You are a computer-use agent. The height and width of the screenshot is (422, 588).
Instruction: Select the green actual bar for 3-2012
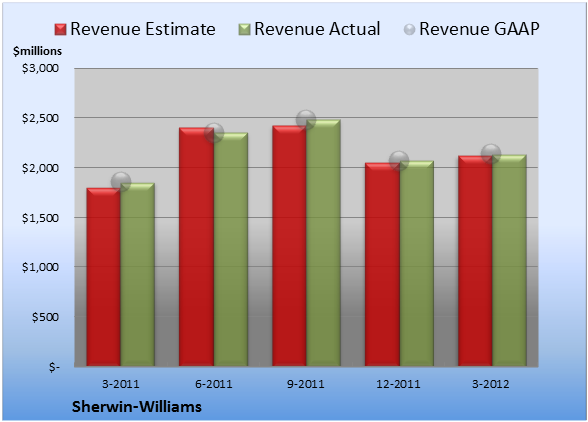tap(509, 260)
